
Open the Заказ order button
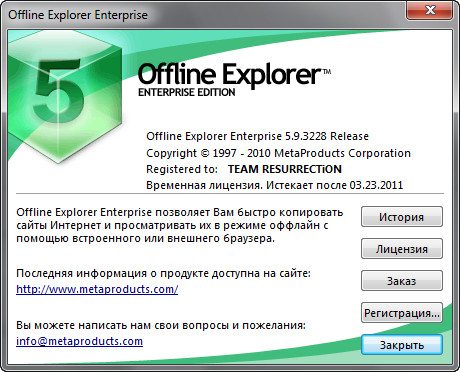click(402, 281)
